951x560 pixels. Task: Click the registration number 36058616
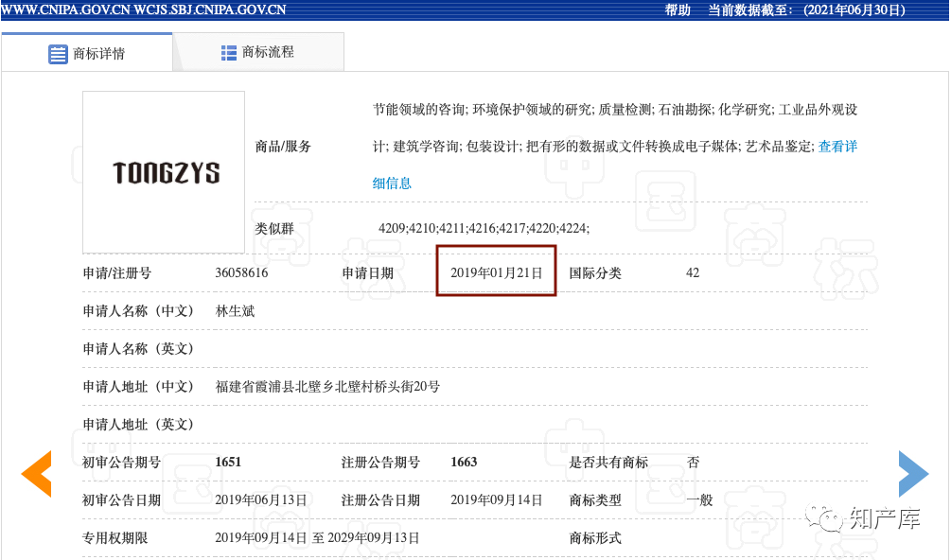pyautogui.click(x=241, y=273)
